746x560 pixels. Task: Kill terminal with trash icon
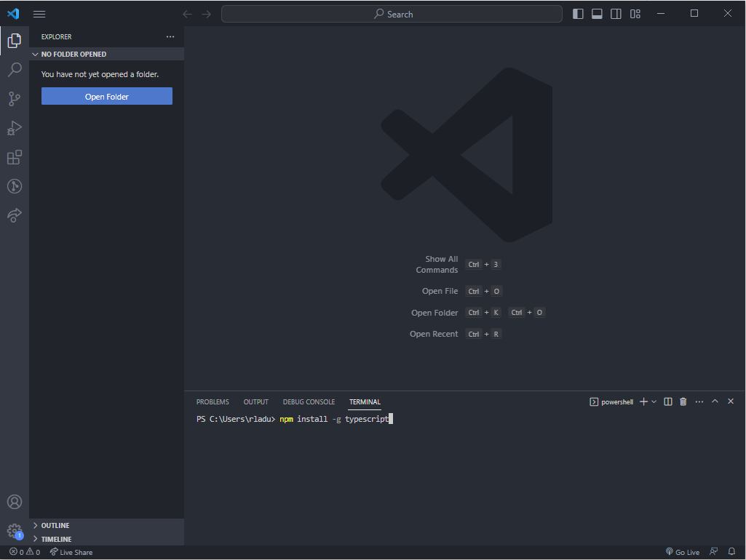click(683, 401)
